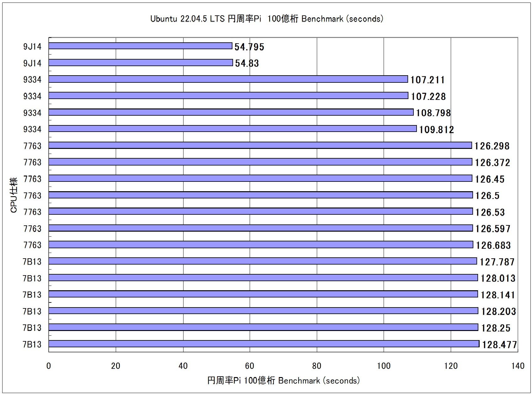The image size is (532, 394).
Task: Select the 107.211 data label
Action: tap(427, 80)
